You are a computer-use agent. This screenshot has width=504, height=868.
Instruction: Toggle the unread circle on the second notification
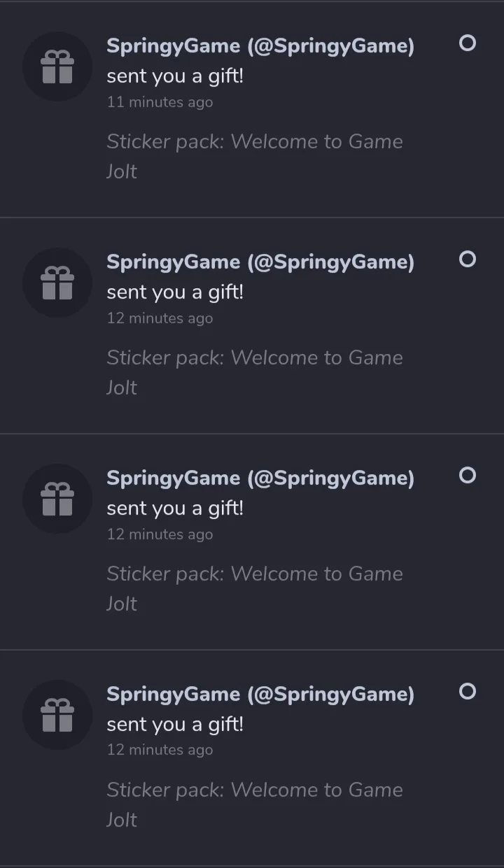click(x=467, y=259)
